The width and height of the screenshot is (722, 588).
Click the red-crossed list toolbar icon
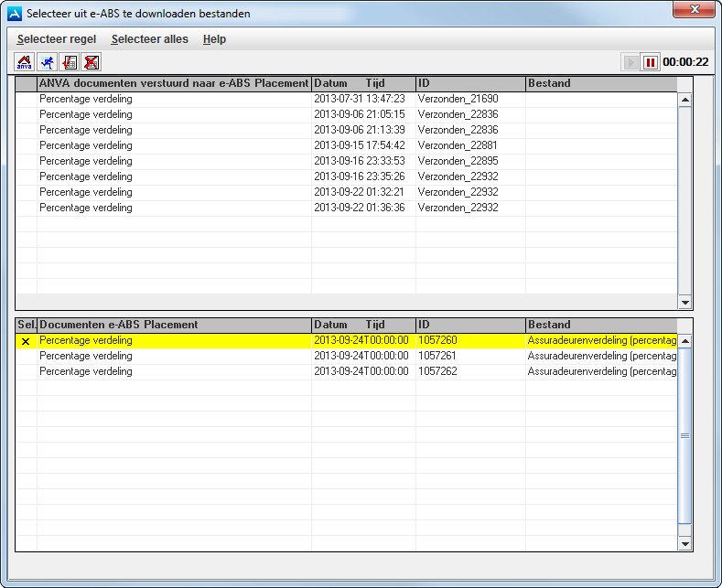coord(92,62)
